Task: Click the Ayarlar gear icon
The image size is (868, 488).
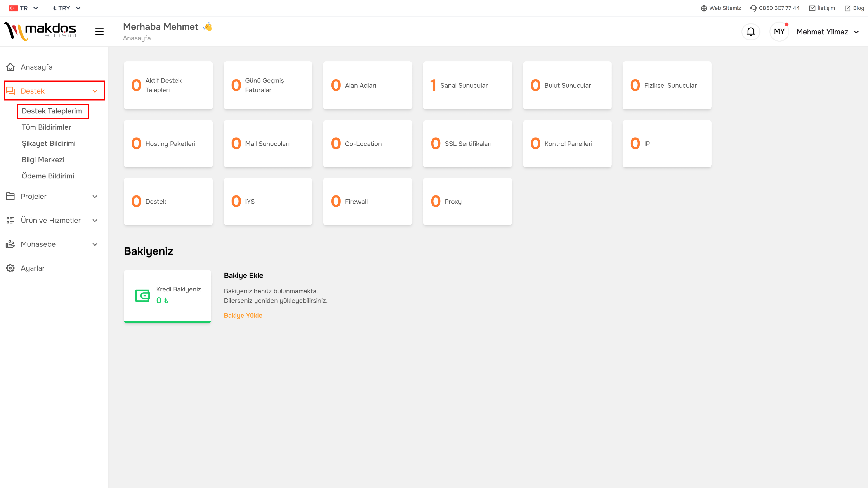Action: tap(10, 268)
